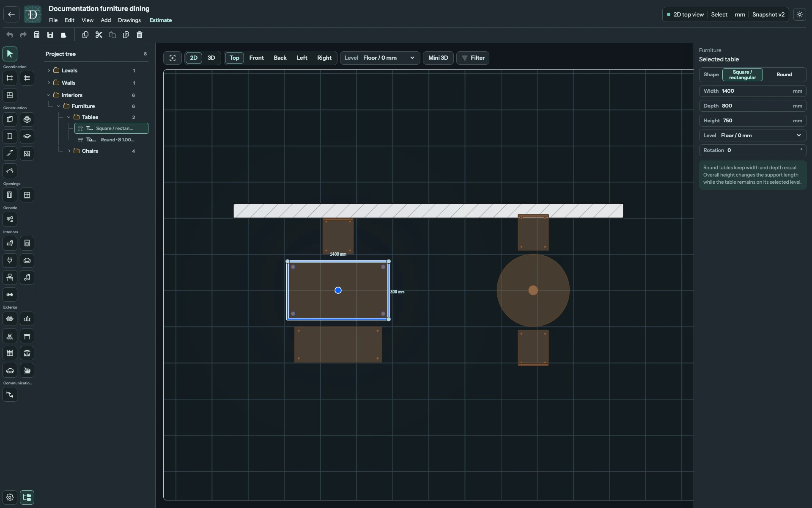Collapse the Interiors folder
Screen dimensions: 812x508
pos(49,95)
